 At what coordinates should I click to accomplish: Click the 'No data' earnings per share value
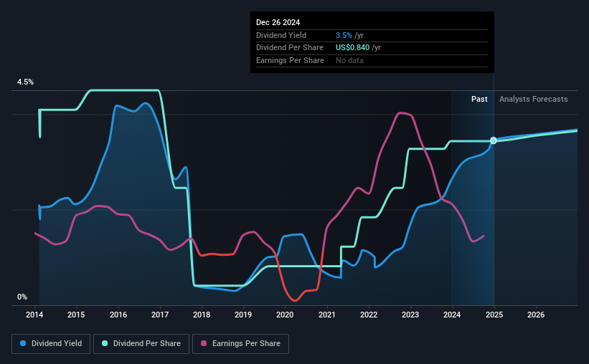click(349, 60)
